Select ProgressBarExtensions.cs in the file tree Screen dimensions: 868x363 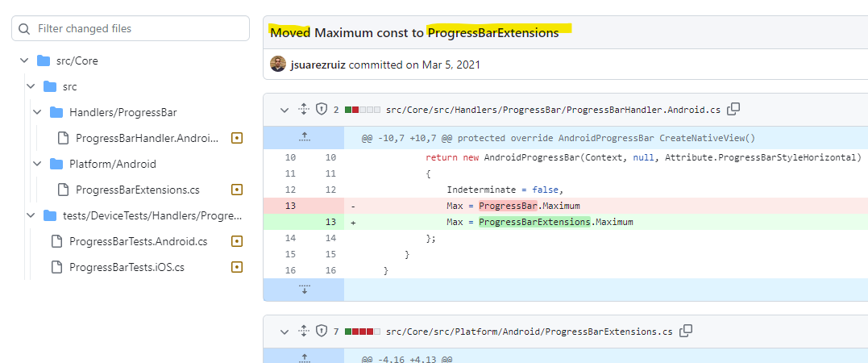click(137, 190)
